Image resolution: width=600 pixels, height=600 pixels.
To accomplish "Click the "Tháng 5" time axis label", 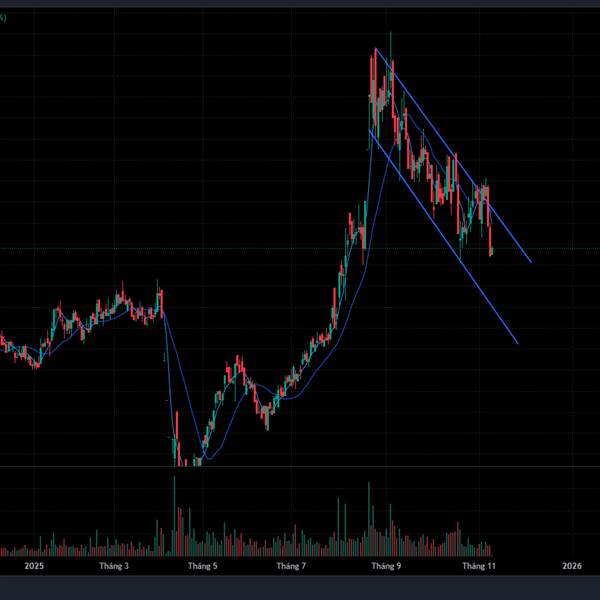I will pyautogui.click(x=202, y=566).
